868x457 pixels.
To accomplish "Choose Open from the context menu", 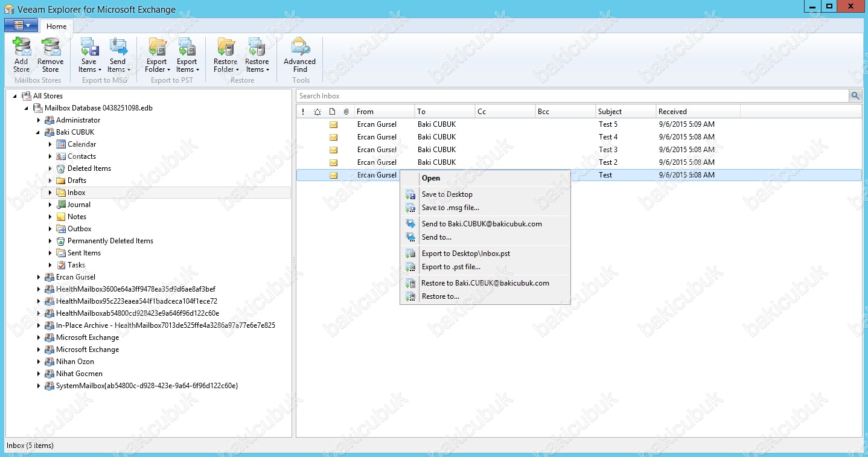I will [485, 178].
